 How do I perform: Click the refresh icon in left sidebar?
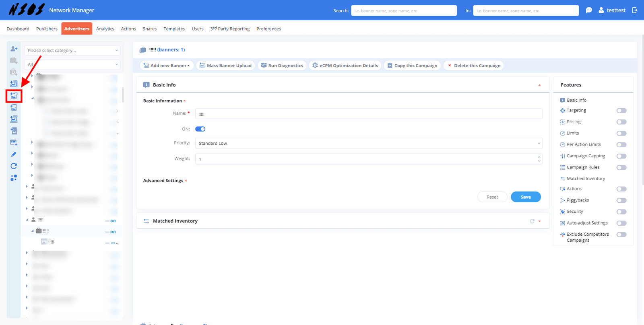(14, 166)
